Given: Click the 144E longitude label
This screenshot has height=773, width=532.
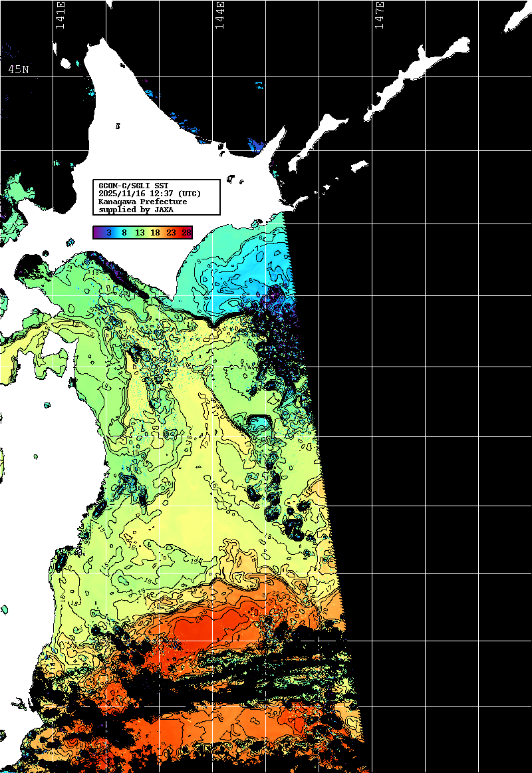Looking at the screenshot, I should pos(219,16).
